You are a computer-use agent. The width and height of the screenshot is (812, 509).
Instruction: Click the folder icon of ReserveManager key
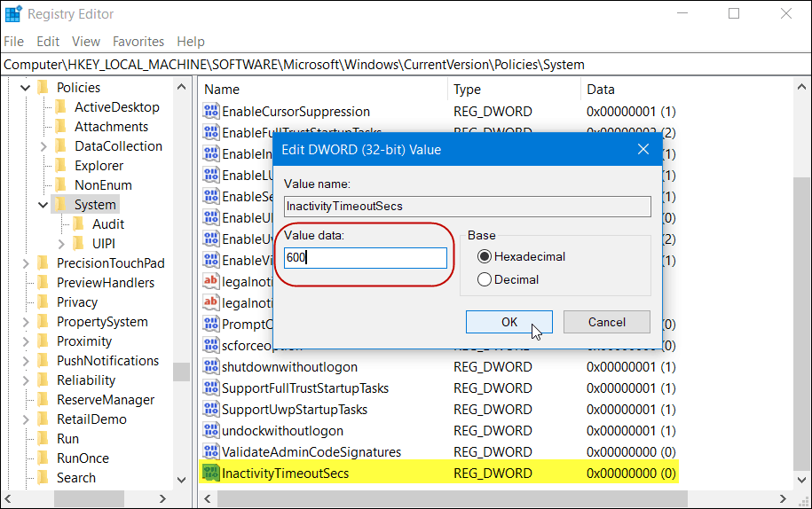[43, 400]
